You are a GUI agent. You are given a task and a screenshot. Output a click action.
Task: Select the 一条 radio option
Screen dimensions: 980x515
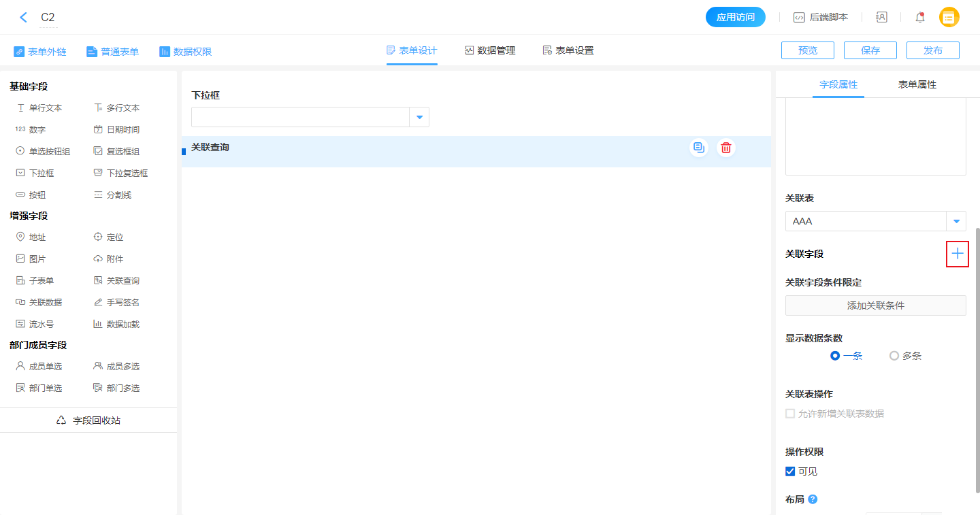pyautogui.click(x=836, y=356)
